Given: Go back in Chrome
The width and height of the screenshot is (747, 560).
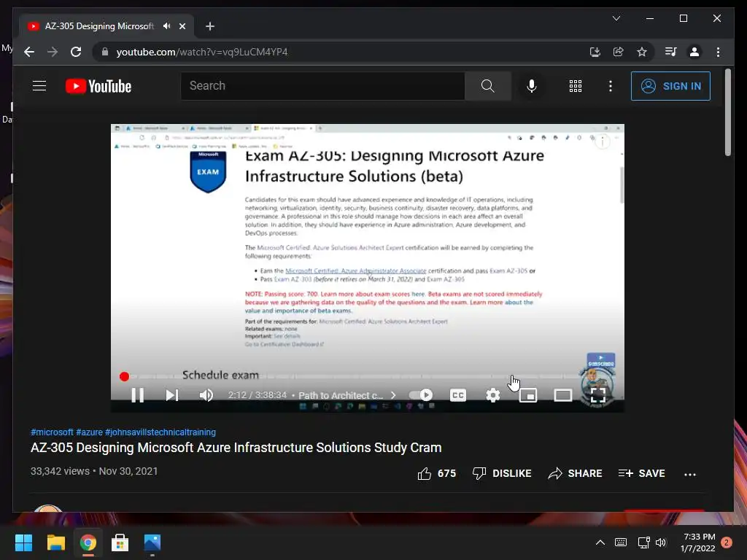Looking at the screenshot, I should (x=29, y=52).
